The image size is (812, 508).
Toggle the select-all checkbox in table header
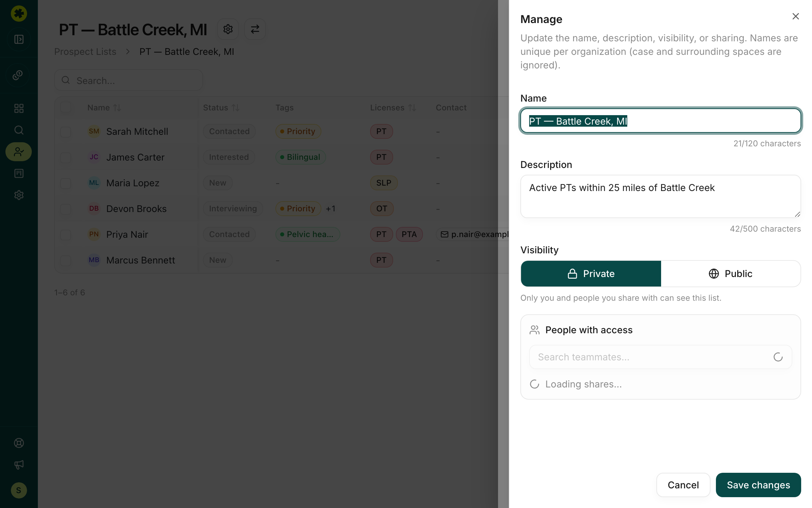coord(66,107)
